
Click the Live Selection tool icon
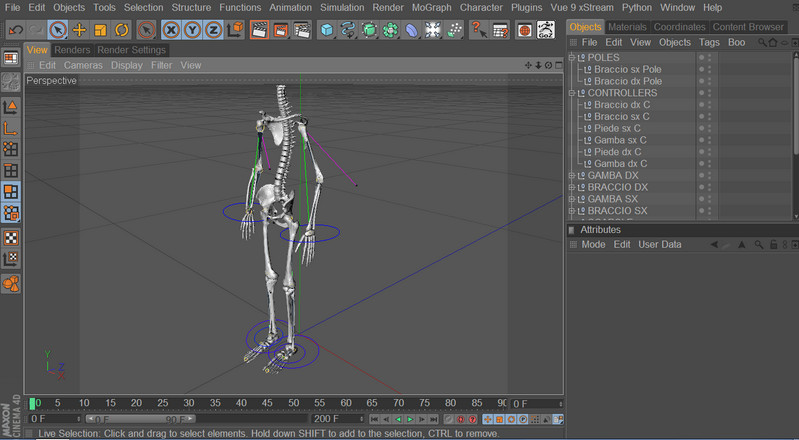[x=58, y=30]
